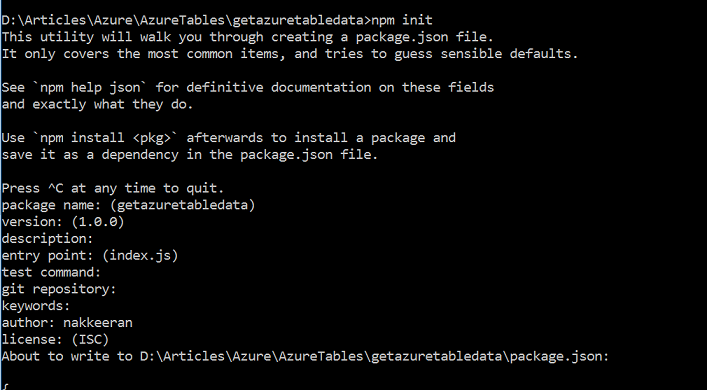
Task: Click the 'It only covers the most common' line
Action: tap(290, 54)
